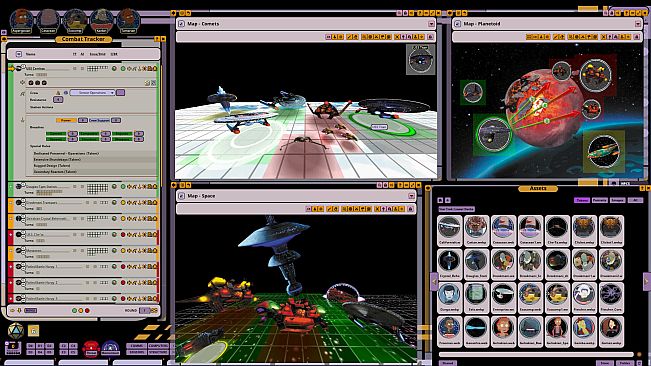
Task: Click the second small square button at Assets top left
Action: 448,200
